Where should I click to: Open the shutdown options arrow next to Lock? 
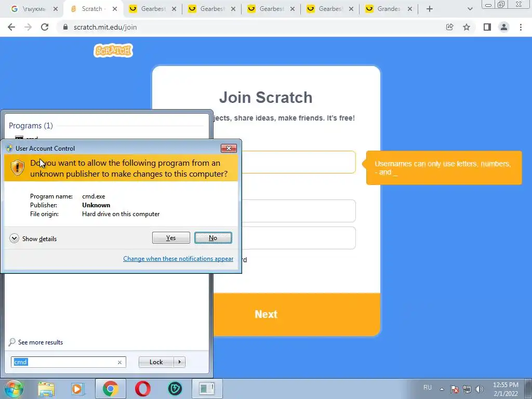tap(179, 362)
